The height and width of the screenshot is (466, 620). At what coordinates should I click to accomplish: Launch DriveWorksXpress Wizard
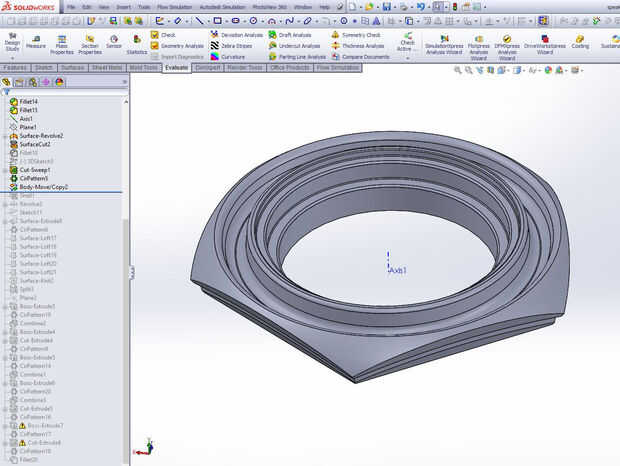pos(544,44)
